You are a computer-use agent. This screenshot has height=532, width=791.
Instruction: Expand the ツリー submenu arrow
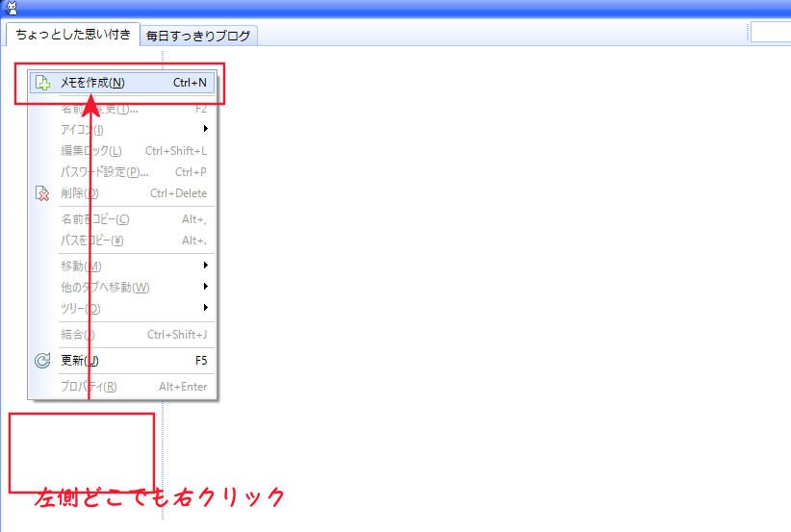point(205,308)
